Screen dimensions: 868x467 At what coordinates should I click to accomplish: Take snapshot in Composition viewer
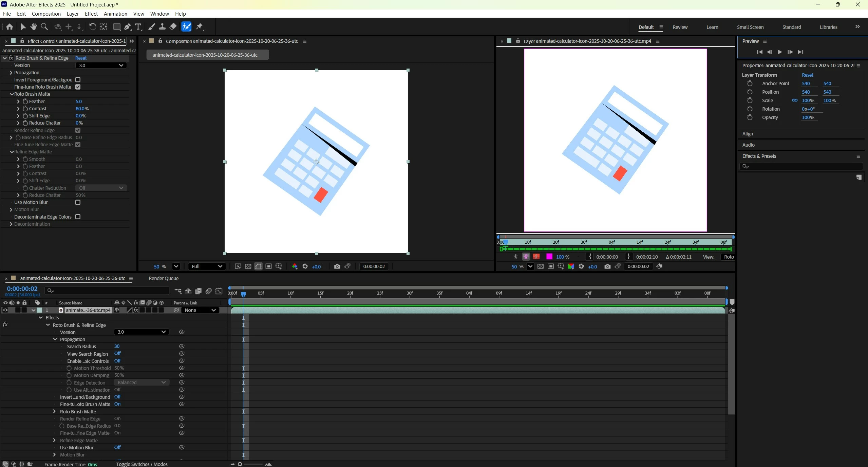[337, 266]
